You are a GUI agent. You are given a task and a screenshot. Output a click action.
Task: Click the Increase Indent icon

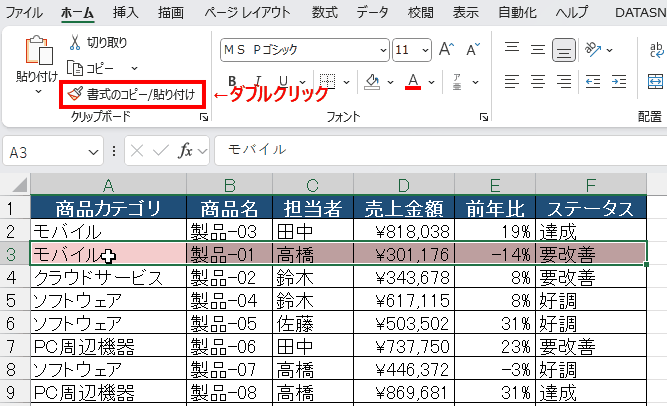coord(619,81)
